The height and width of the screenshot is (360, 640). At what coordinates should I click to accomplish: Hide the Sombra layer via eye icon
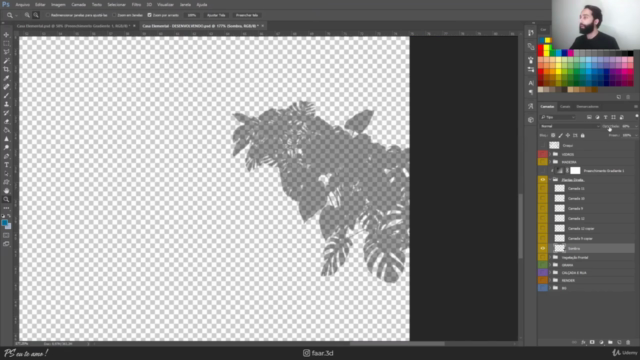pyautogui.click(x=542, y=248)
